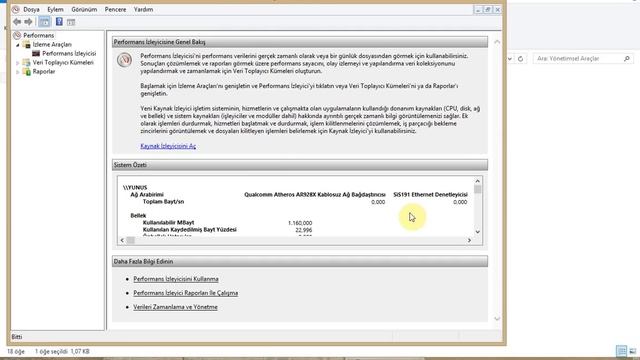Click refresh icon in Explorer window behind
The height and width of the screenshot is (360, 640).
pyautogui.click(x=520, y=59)
